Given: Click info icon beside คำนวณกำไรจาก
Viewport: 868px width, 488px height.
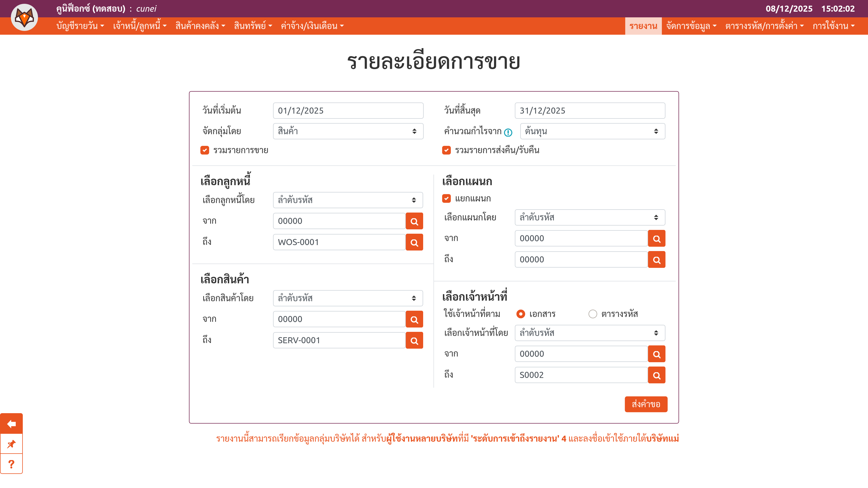Looking at the screenshot, I should 508,132.
